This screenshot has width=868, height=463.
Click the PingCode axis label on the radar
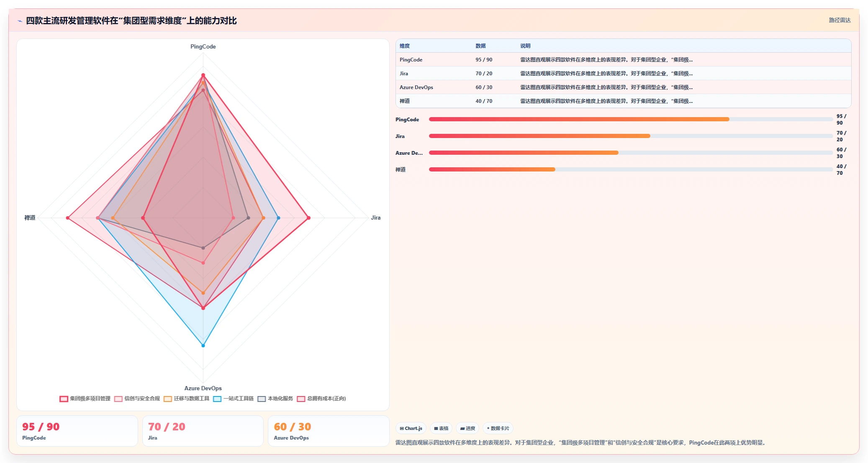click(203, 46)
